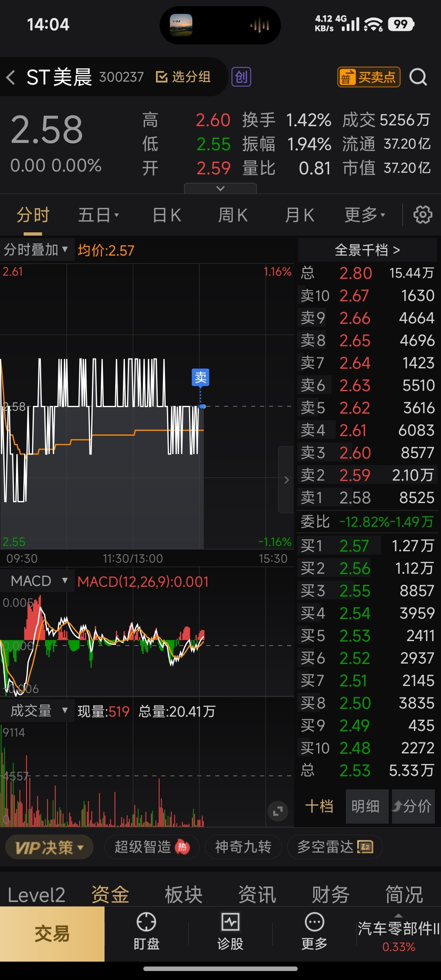Open the 资讯 tab

point(257,895)
